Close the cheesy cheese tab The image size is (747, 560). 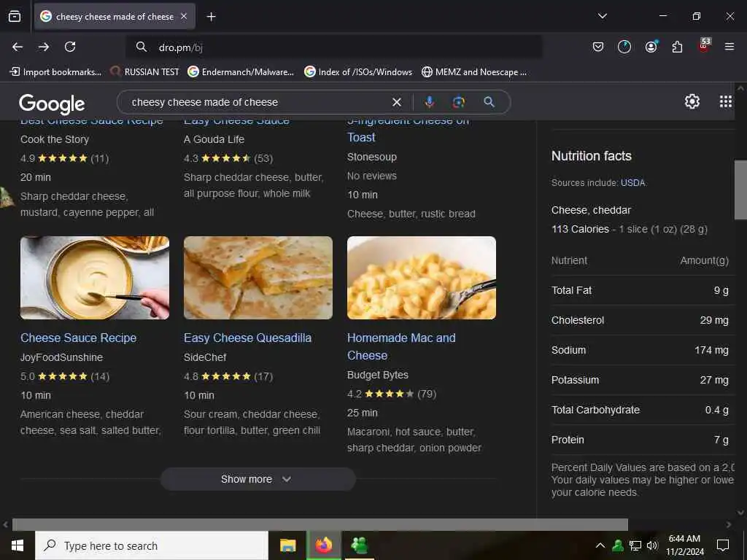coord(184,16)
